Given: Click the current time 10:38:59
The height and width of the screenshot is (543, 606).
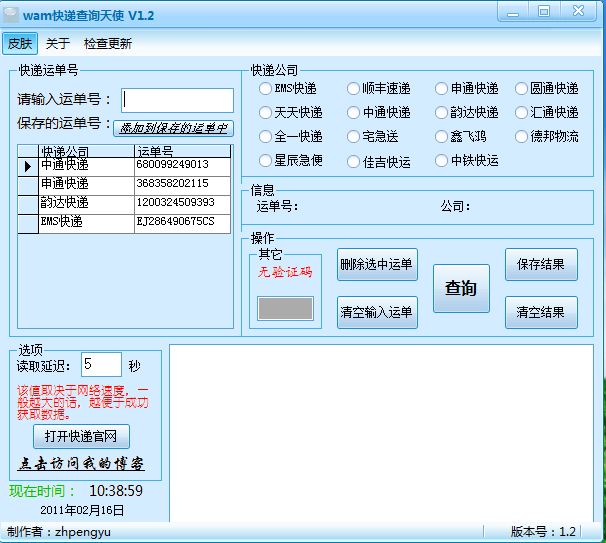Looking at the screenshot, I should (x=116, y=491).
